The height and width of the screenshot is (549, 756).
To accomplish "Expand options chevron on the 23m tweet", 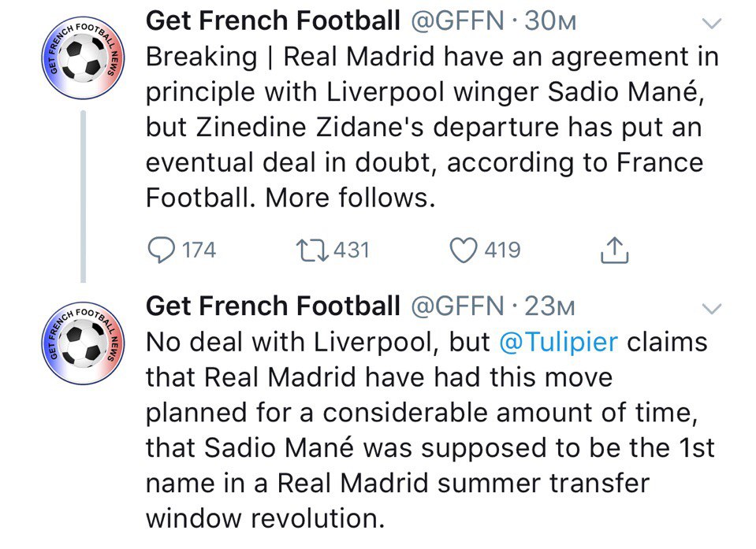I will click(711, 308).
